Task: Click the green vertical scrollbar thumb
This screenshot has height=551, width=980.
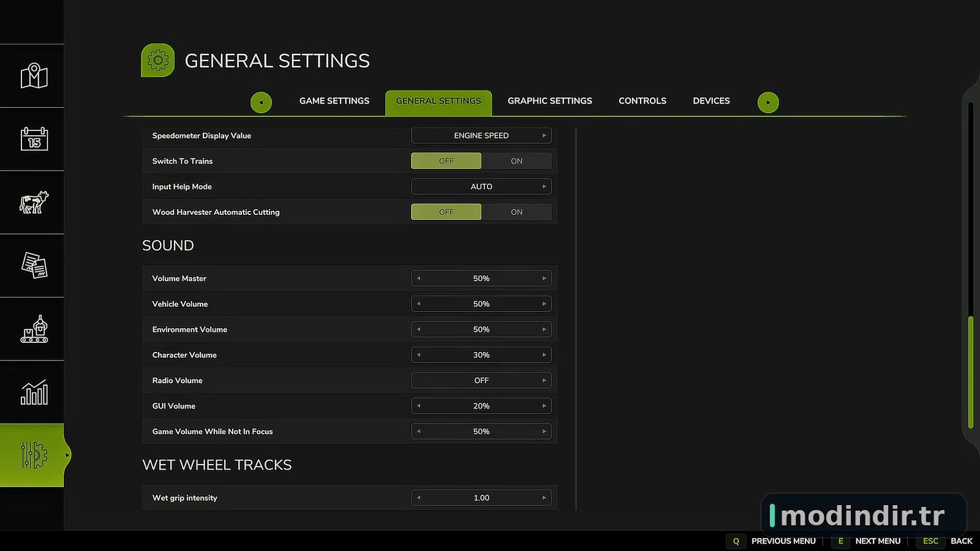Action: point(971,372)
